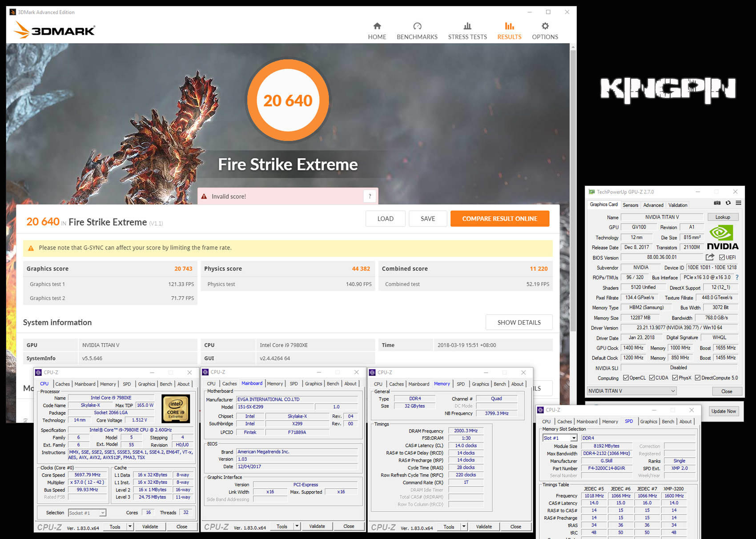
Task: Click Close in the CPU-Z Mainboard window
Action: (349, 526)
